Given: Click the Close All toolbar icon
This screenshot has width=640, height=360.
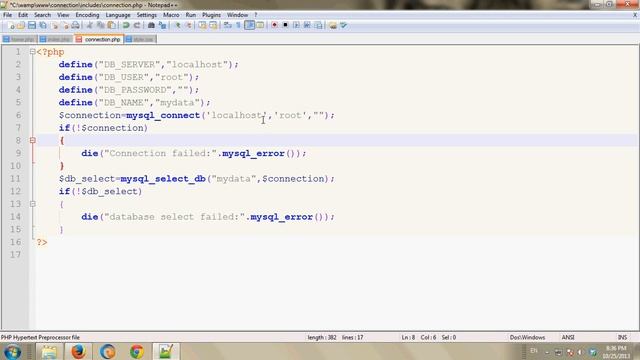Looking at the screenshot, I should 64,25.
